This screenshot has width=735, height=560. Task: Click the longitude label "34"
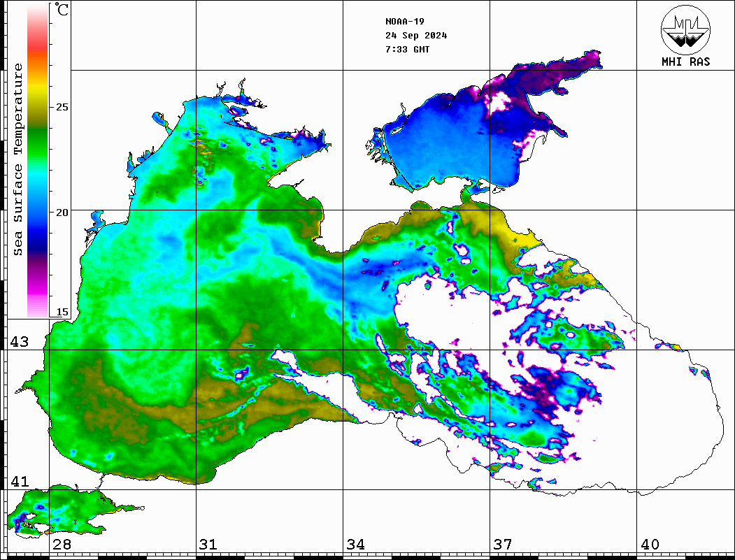[x=356, y=545]
